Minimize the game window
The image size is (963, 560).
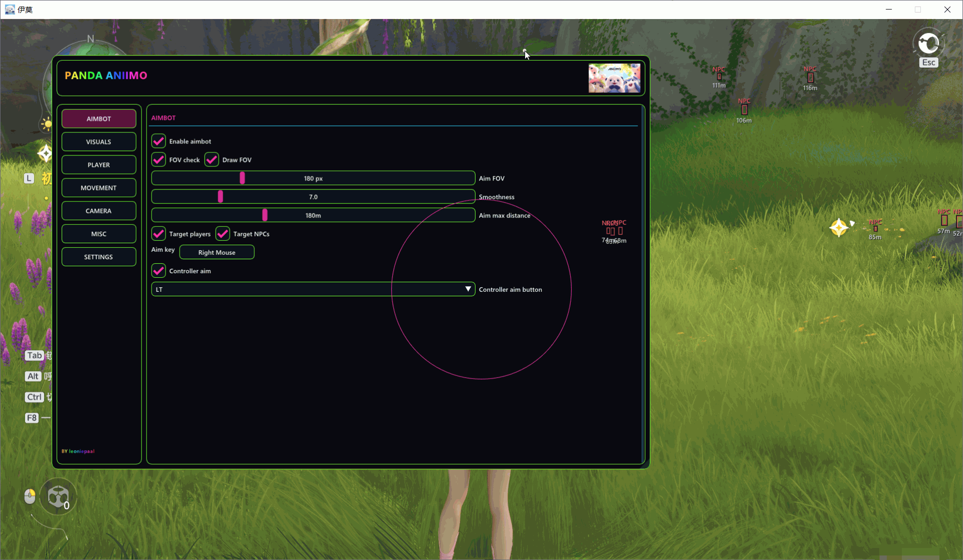click(x=889, y=10)
